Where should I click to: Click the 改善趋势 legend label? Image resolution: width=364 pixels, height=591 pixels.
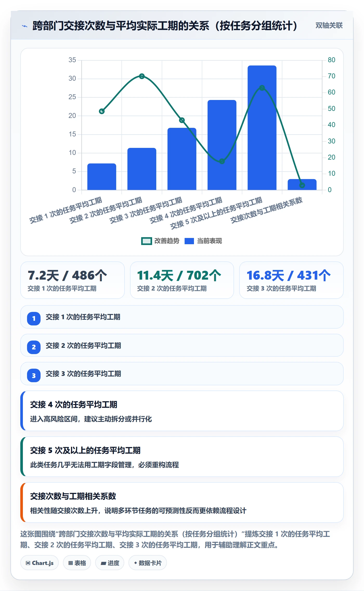coord(167,241)
